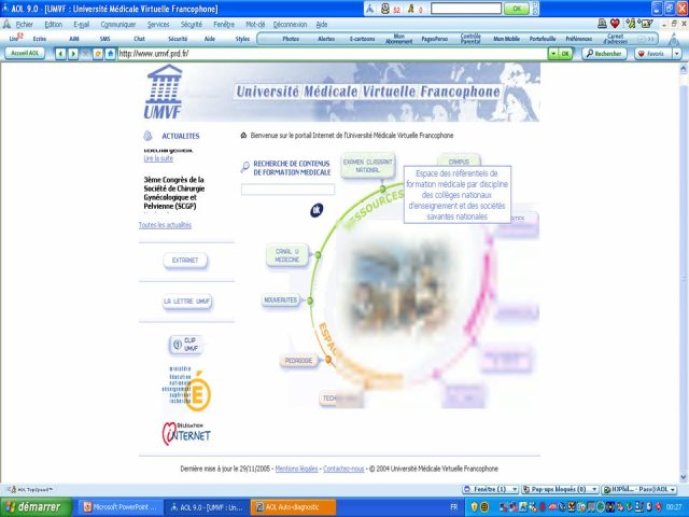Viewport: 689px width, 517px height.
Task: Click the Ecrire toolbar button
Action: click(x=40, y=39)
